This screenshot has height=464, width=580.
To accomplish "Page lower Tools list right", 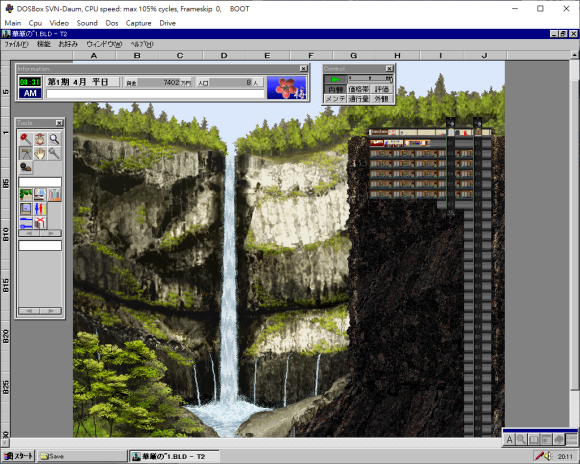I will 51,311.
